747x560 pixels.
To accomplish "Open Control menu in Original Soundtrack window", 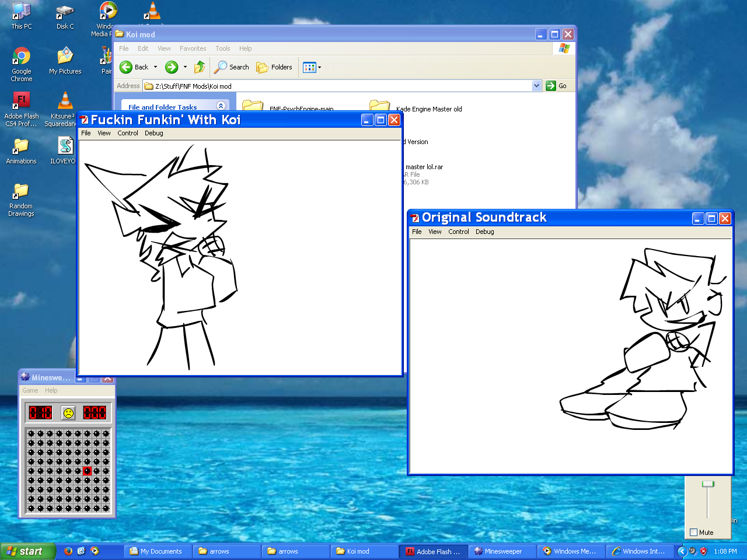I will (458, 232).
